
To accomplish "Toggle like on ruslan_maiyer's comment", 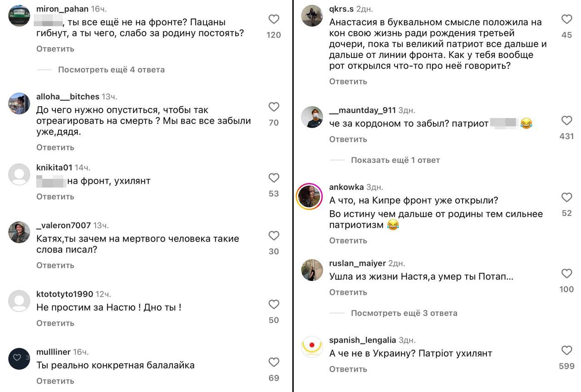I will [566, 274].
